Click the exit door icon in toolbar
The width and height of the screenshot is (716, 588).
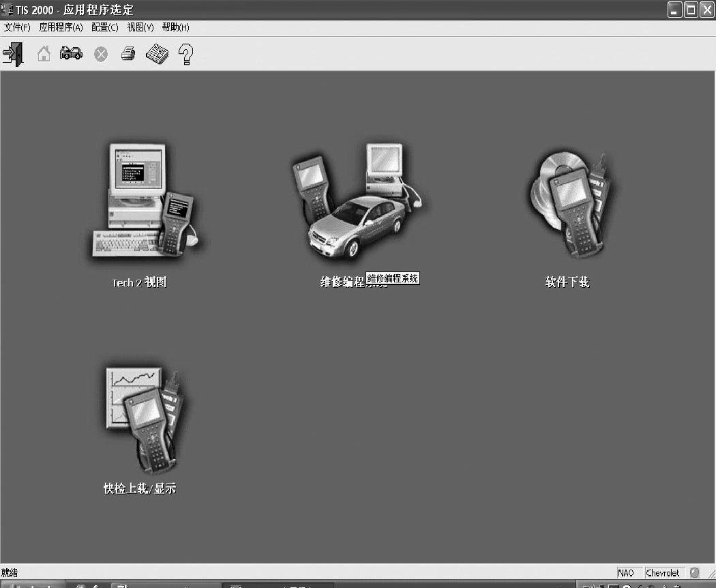point(13,54)
